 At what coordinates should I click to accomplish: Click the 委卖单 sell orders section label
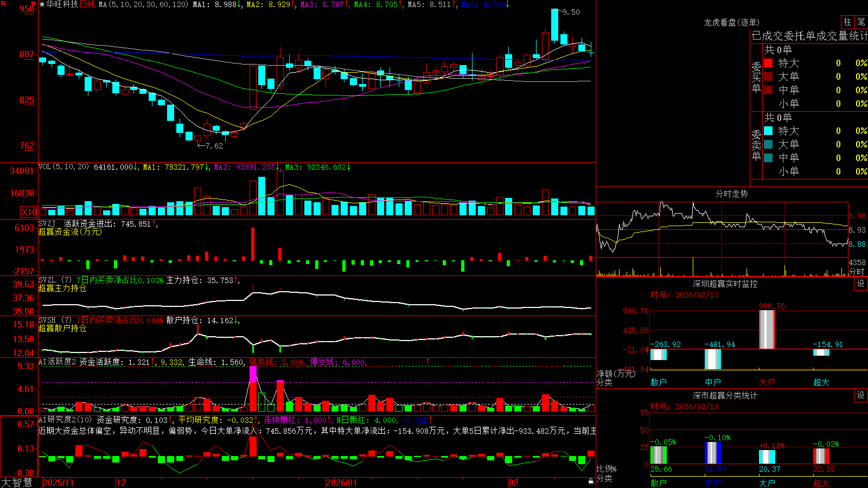click(x=756, y=145)
